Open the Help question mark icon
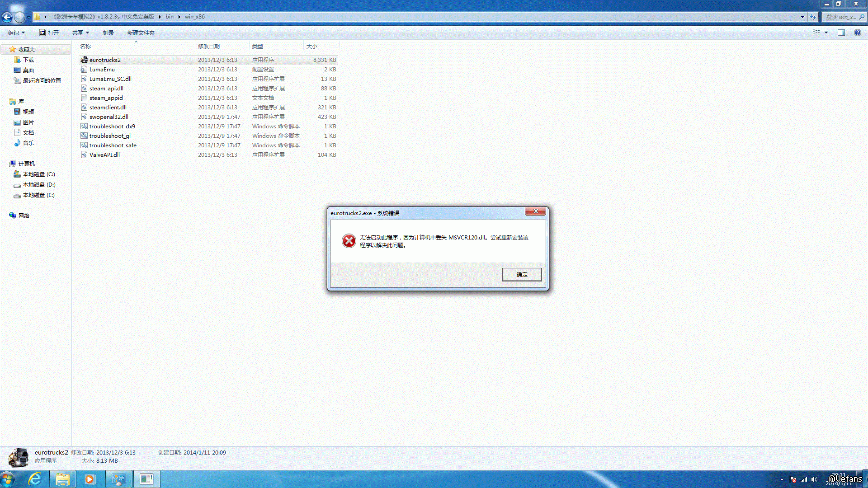This screenshot has height=488, width=868. click(x=857, y=33)
